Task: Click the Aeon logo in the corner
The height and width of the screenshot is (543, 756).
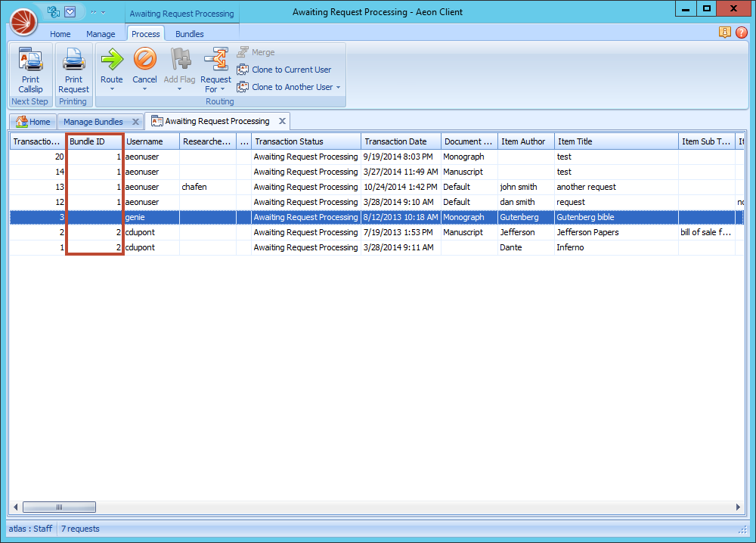Action: click(23, 22)
